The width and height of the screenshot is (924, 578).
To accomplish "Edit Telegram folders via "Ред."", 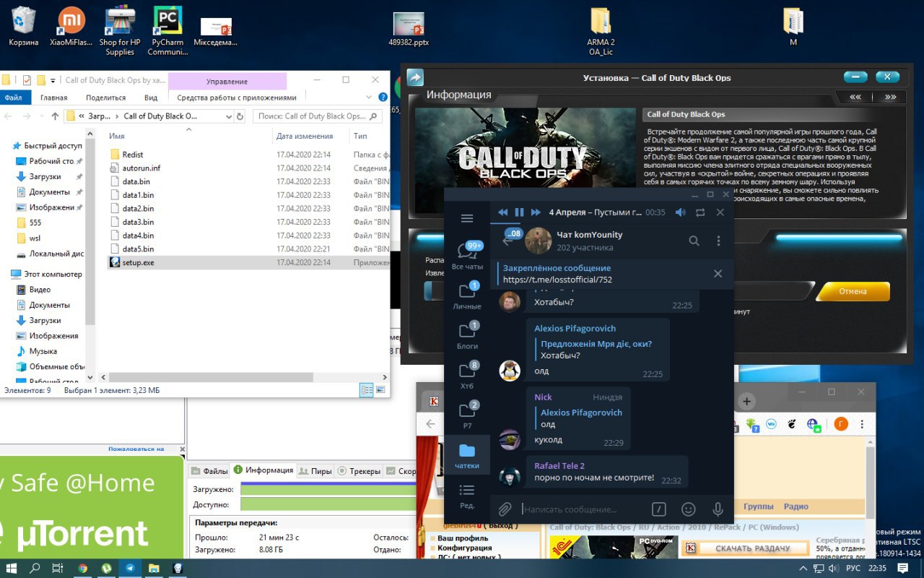I will coord(467,496).
